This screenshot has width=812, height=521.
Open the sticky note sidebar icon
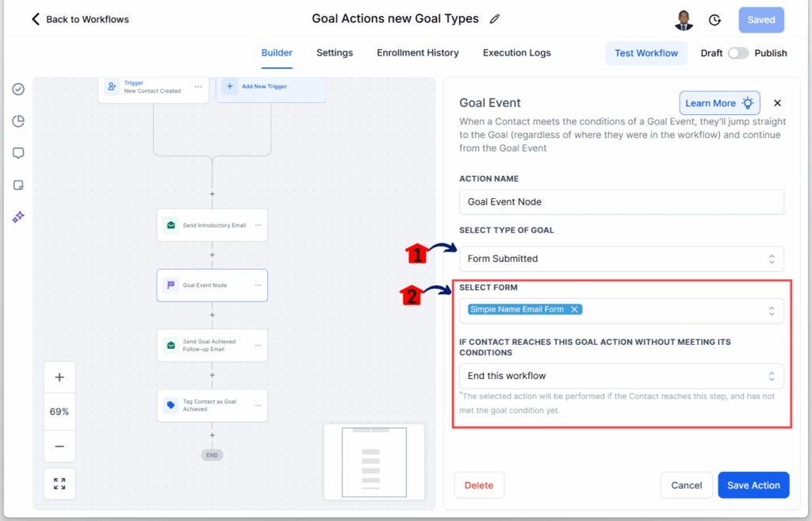pos(18,186)
